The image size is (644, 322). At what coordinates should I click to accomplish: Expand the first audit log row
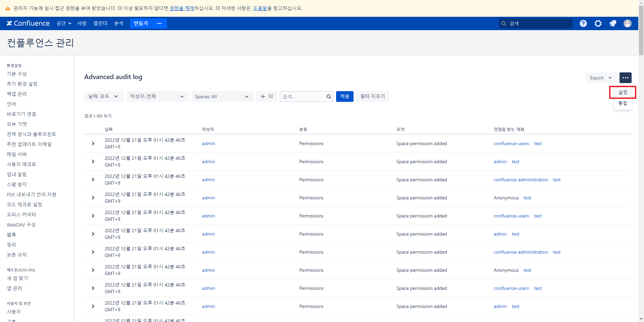coord(93,143)
